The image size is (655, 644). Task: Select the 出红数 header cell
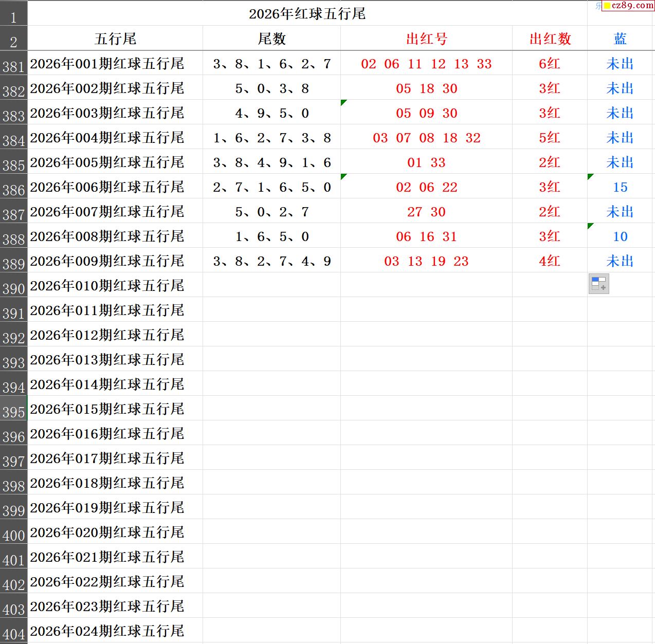tap(550, 39)
